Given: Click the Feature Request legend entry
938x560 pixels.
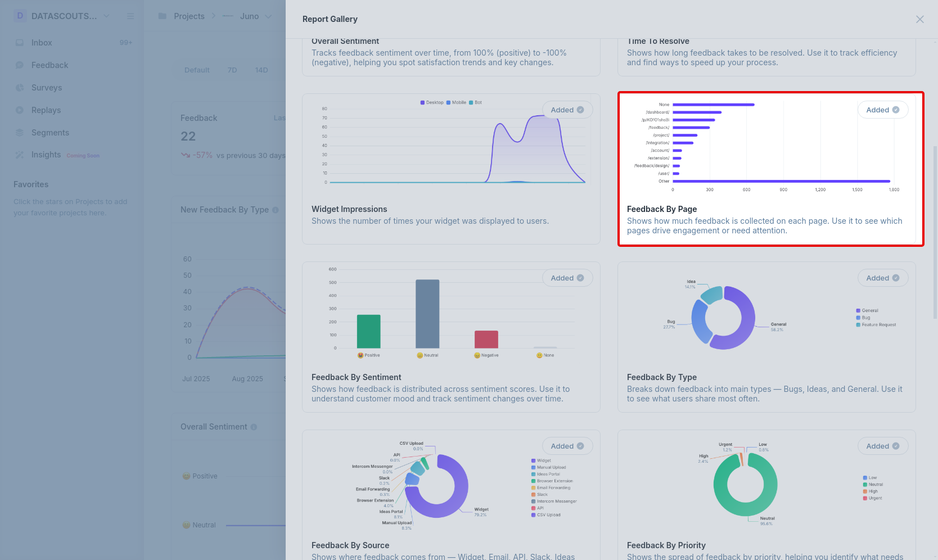Looking at the screenshot, I should (x=876, y=324).
